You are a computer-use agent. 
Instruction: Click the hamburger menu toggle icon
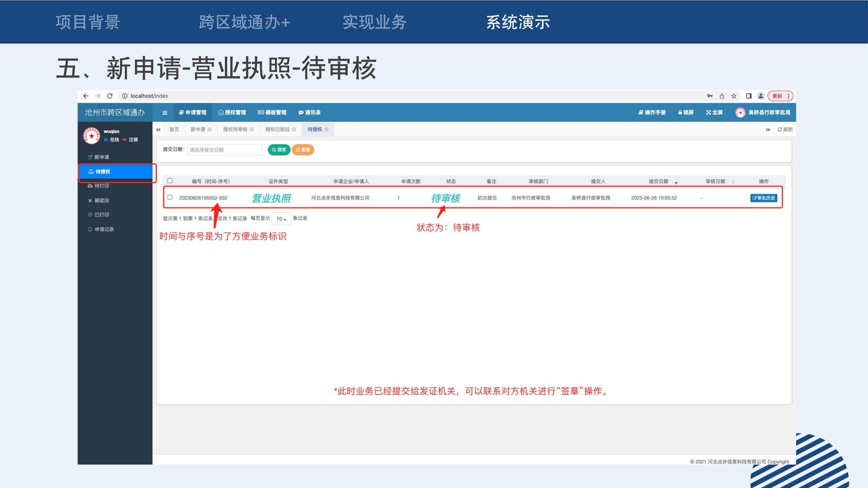[x=165, y=113]
